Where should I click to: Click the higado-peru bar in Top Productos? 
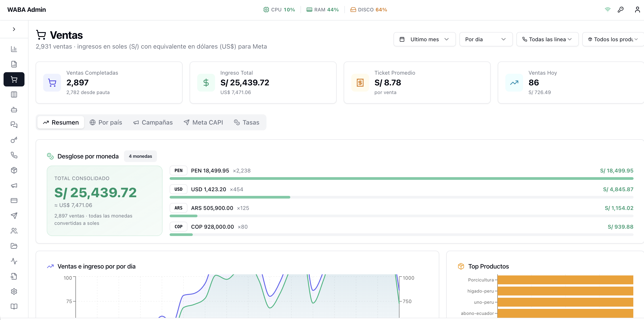click(x=565, y=291)
